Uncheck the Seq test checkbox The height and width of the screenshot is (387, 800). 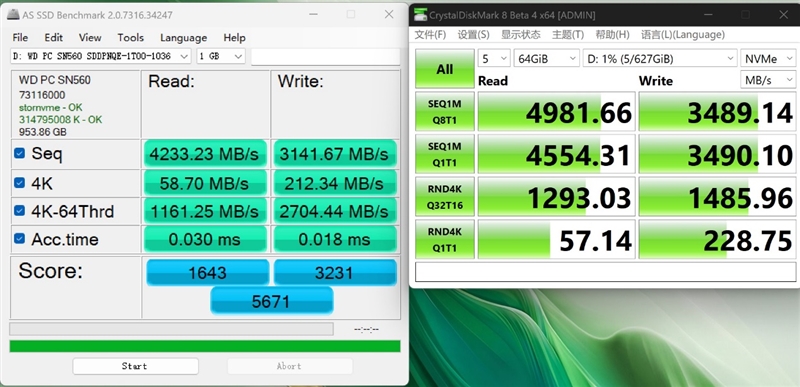(x=19, y=153)
